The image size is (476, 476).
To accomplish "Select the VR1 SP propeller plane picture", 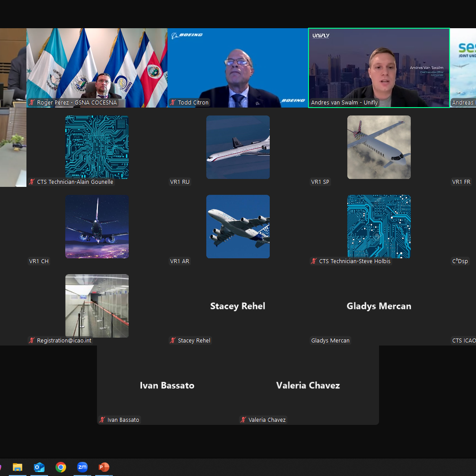I will pyautogui.click(x=379, y=147).
